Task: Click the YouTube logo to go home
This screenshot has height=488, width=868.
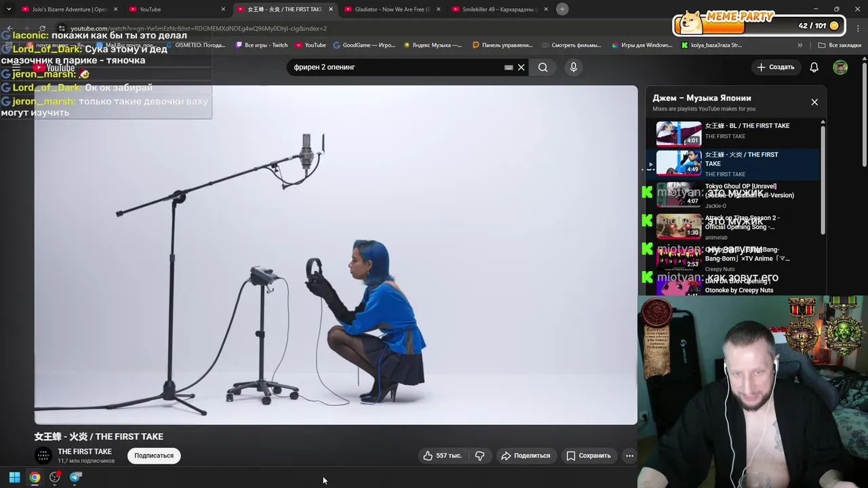Action: (56, 68)
